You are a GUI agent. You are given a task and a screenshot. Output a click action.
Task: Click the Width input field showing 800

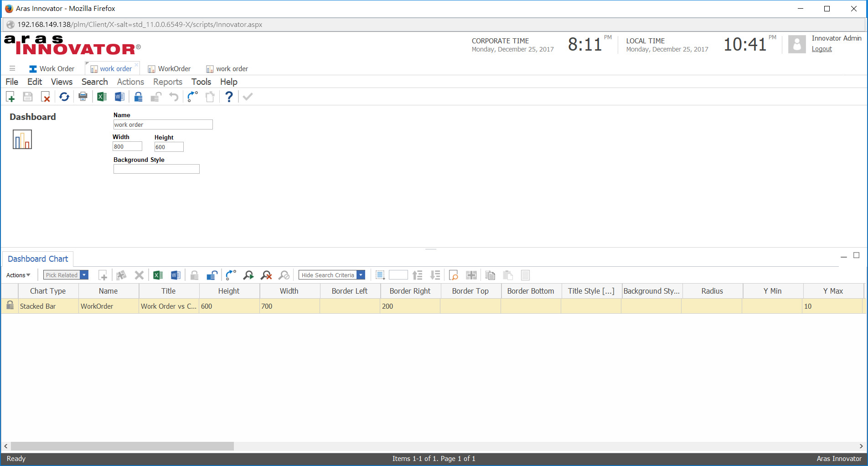127,146
